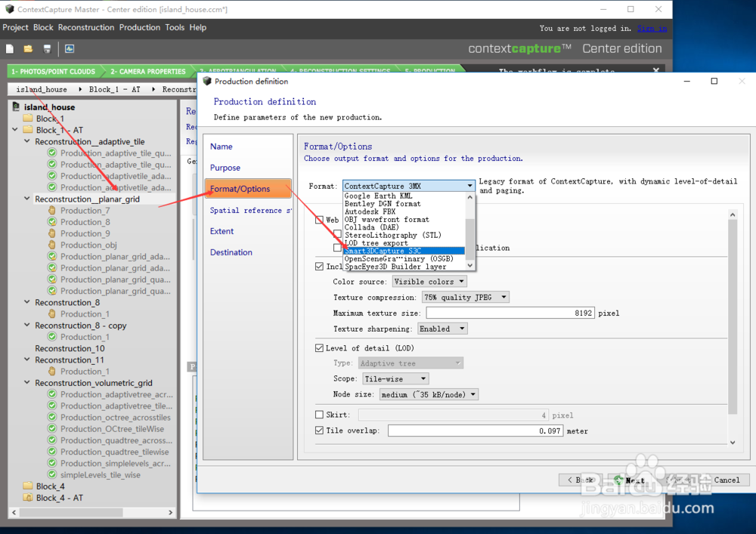Click the Block_4 - AT folder icon

(28, 498)
